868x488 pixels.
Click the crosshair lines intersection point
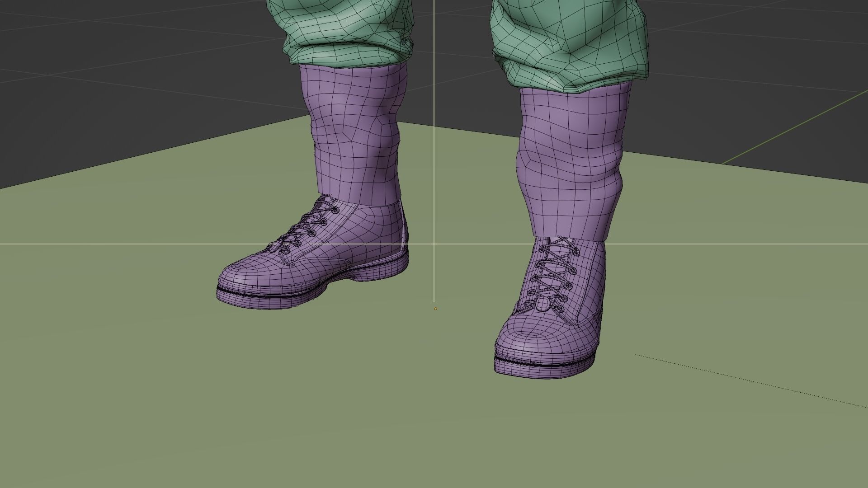point(434,244)
